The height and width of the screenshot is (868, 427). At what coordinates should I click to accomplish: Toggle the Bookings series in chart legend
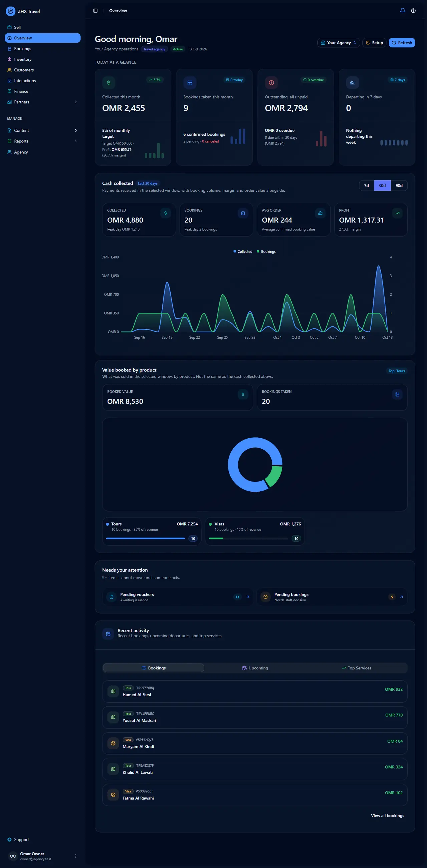point(266,251)
